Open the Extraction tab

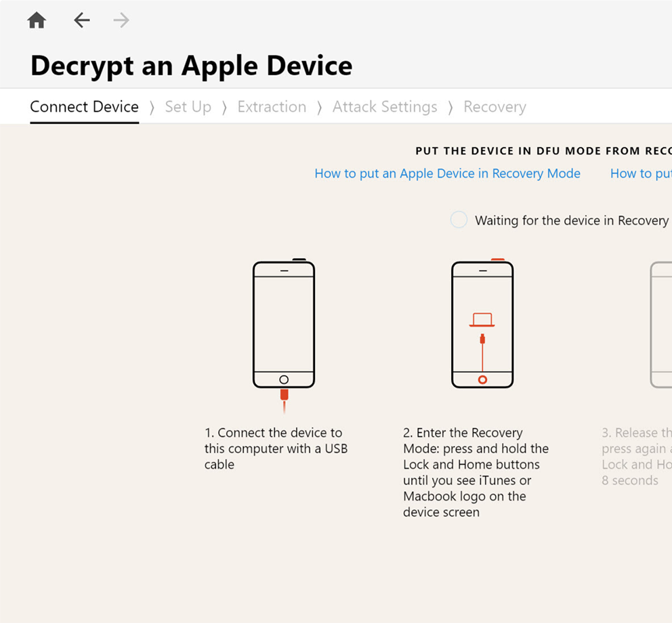(272, 107)
